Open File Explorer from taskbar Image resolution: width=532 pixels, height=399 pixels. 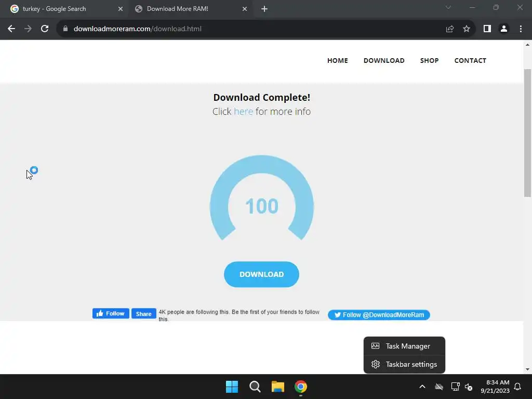(x=278, y=387)
